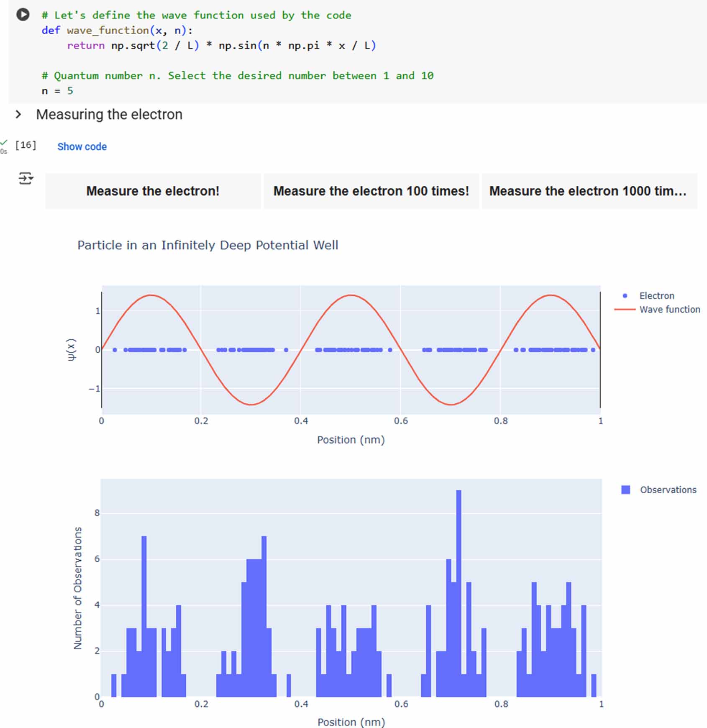Run the wave function code cell
This screenshot has height=728, width=707.
coord(23,15)
